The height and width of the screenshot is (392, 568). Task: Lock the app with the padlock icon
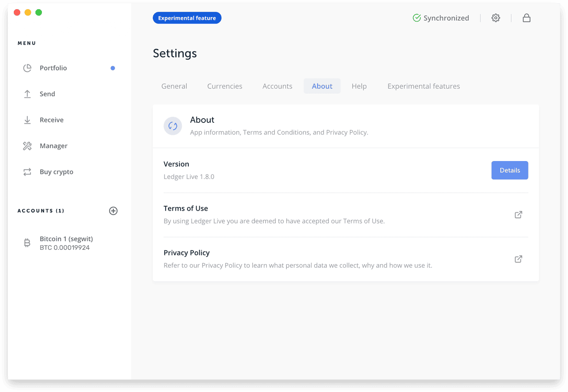[x=527, y=18]
